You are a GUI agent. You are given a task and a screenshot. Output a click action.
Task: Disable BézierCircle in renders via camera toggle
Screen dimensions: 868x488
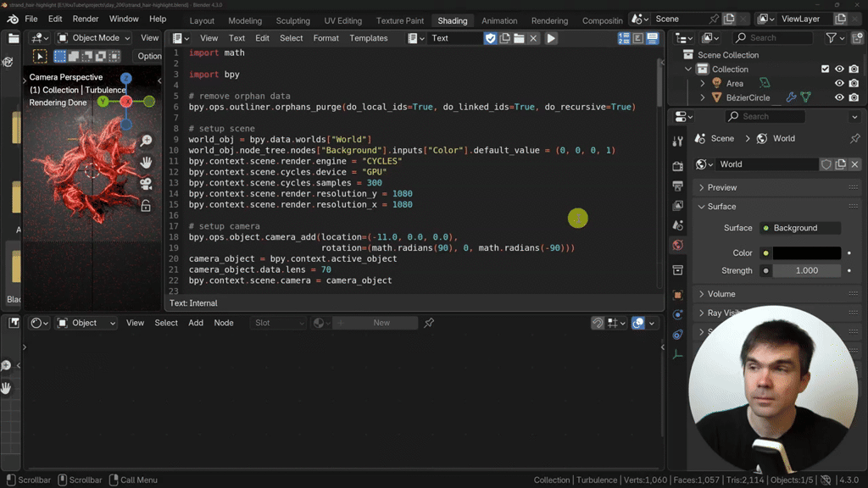pos(854,97)
